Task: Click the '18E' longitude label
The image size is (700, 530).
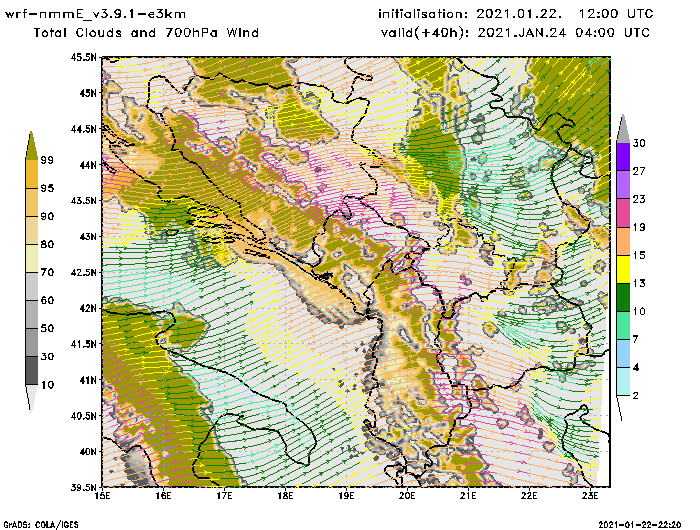Action: pos(285,496)
